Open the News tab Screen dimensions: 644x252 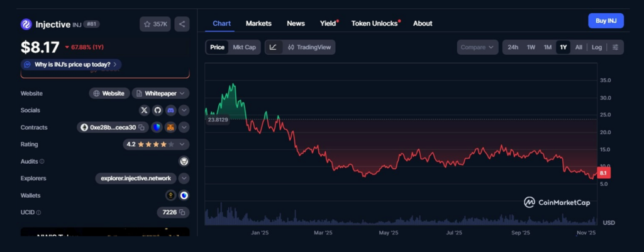(x=296, y=23)
